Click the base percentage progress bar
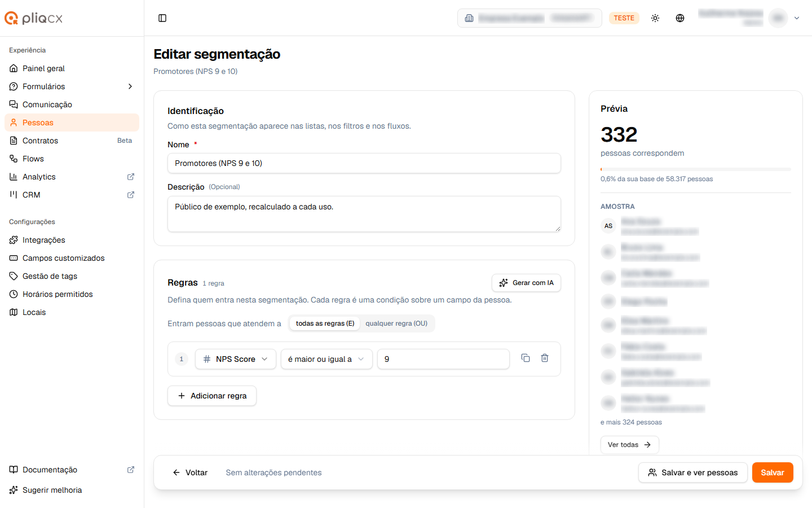The height and width of the screenshot is (508, 812). point(696,169)
